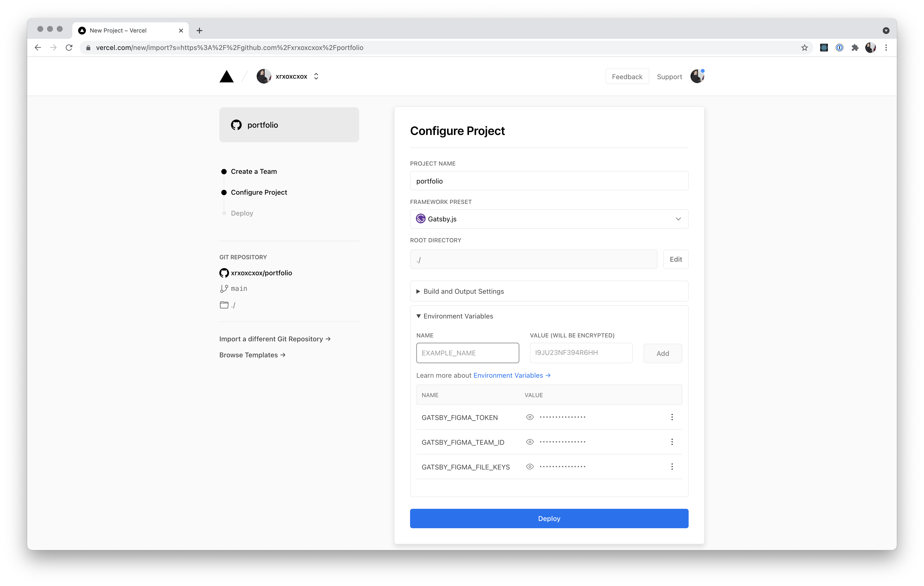This screenshot has width=924, height=586.
Task: Reload the page with refresh icon
Action: pos(69,48)
